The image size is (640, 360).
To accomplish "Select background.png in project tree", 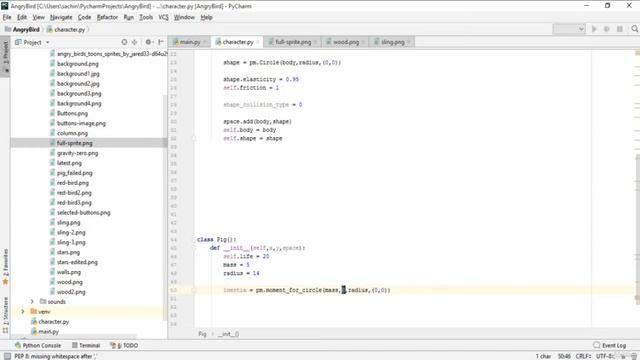I will point(78,64).
